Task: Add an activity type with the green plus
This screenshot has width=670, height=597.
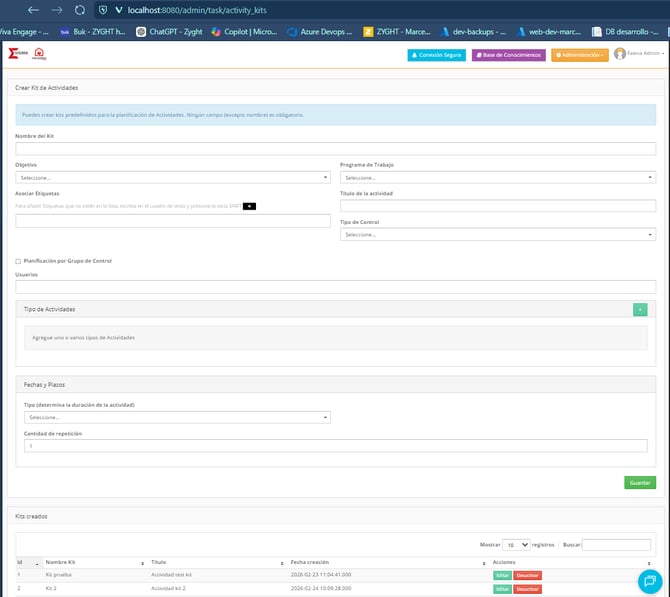Action: [640, 309]
